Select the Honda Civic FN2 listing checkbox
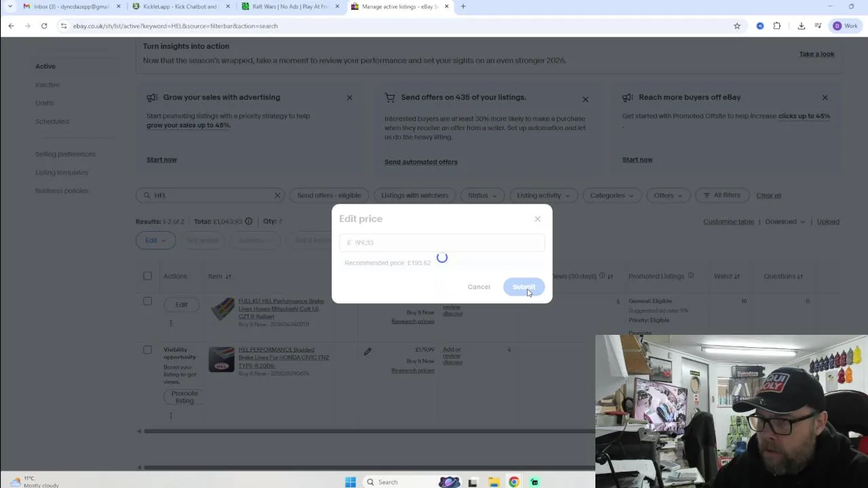Image resolution: width=868 pixels, height=488 pixels. point(147,350)
